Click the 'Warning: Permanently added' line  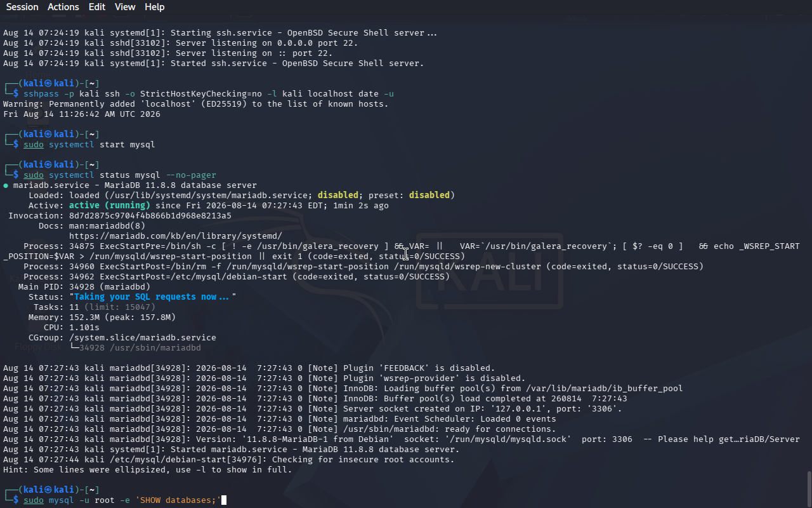[196, 104]
